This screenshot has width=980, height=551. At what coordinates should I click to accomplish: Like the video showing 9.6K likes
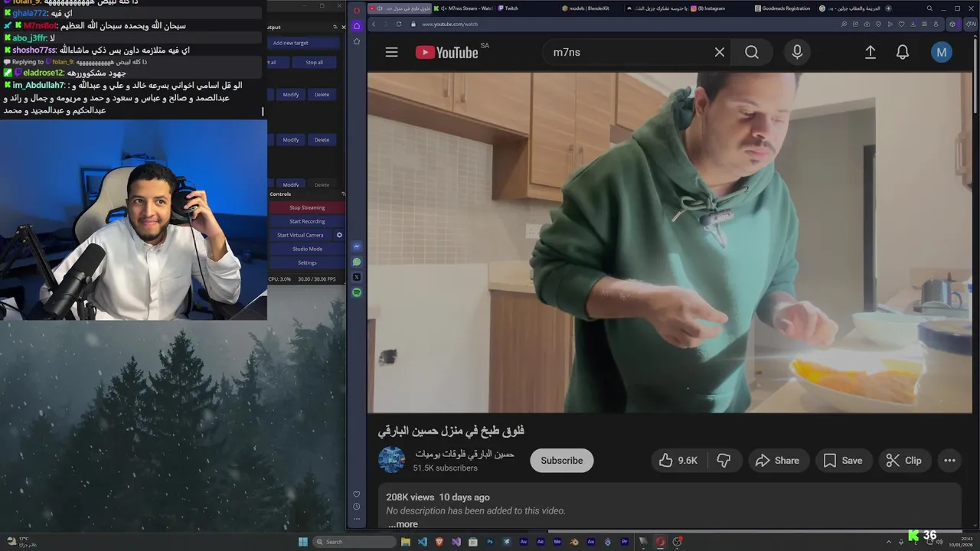pyautogui.click(x=678, y=460)
